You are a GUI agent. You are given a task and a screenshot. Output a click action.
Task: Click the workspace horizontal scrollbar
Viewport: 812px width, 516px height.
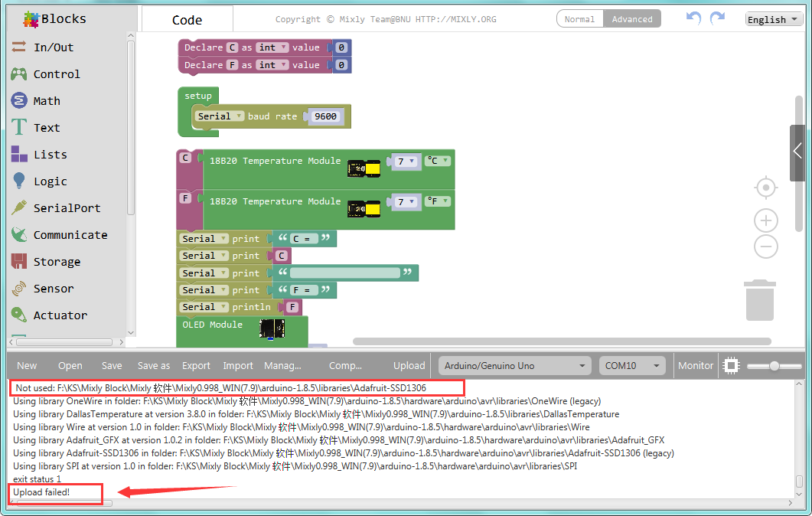[562, 341]
